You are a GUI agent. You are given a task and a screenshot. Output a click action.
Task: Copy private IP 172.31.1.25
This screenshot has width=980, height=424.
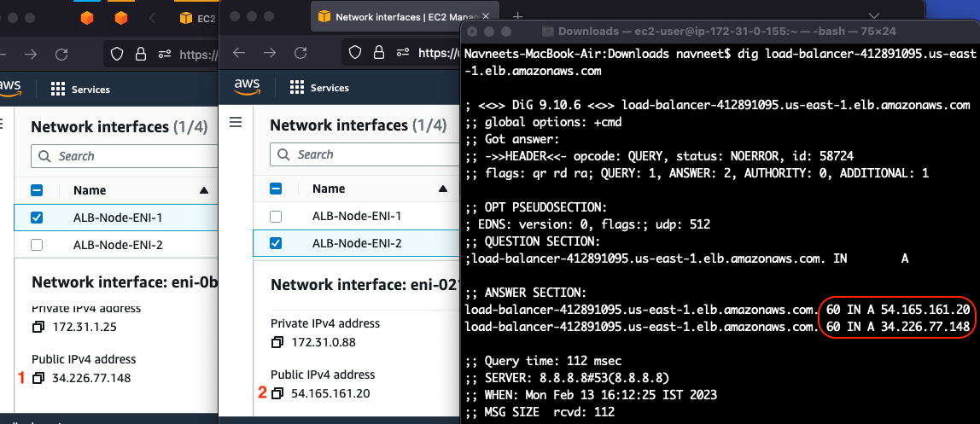pyautogui.click(x=38, y=327)
